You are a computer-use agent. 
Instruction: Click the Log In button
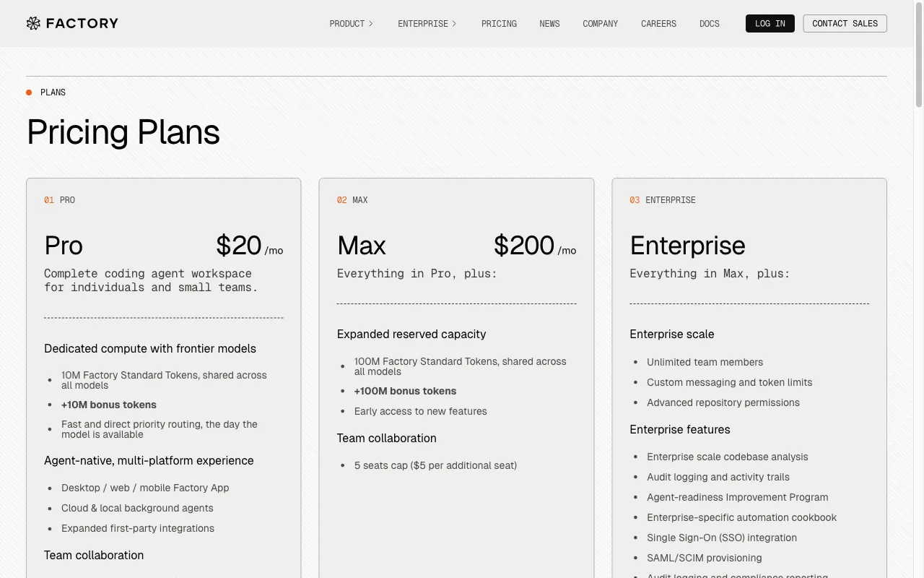tap(770, 24)
